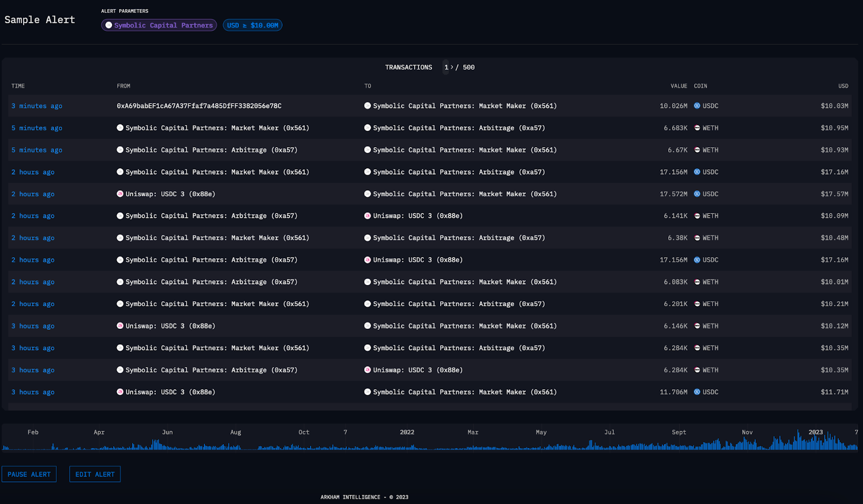The height and width of the screenshot is (504, 863).
Task: Click the USDC coin icon in the $10.03M row
Action: pos(697,106)
